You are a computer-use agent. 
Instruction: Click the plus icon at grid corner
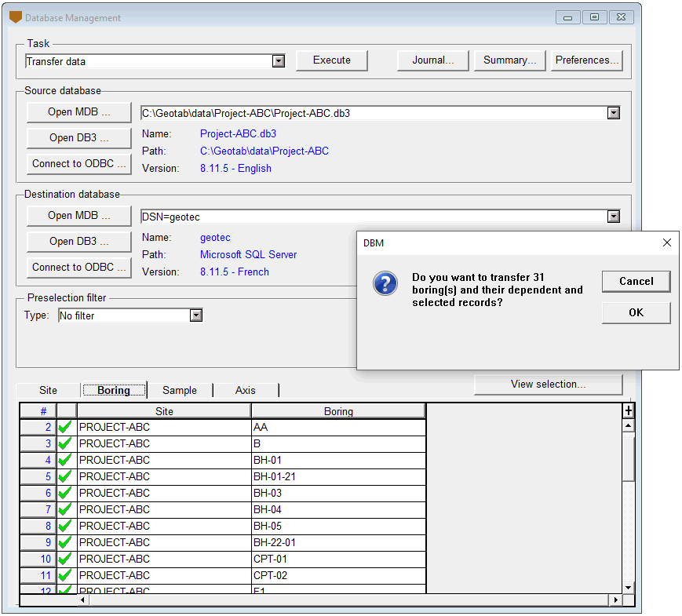[x=628, y=410]
